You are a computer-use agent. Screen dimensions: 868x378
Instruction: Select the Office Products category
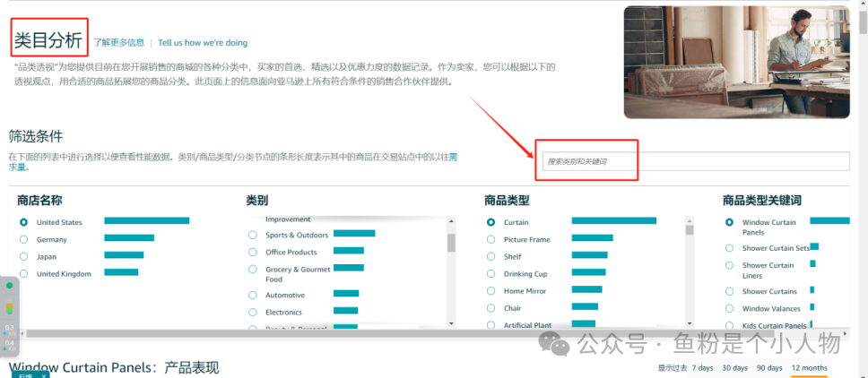253,252
